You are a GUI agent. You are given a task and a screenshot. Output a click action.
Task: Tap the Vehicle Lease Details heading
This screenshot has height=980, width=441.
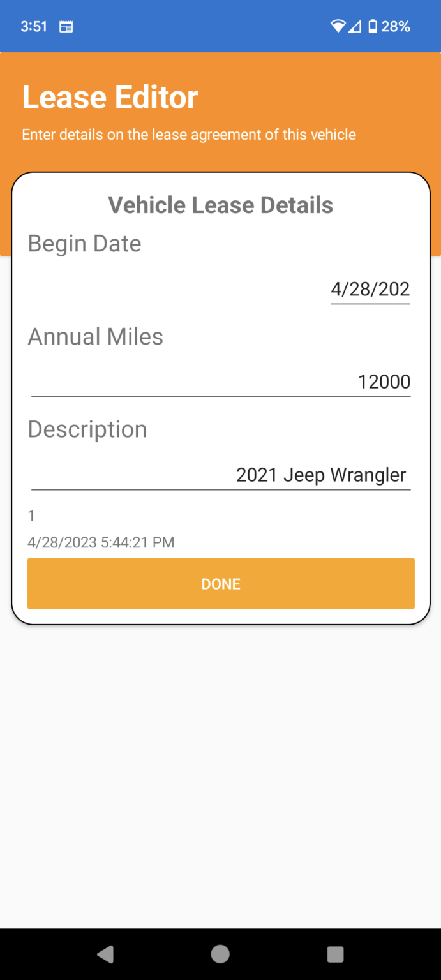[221, 205]
